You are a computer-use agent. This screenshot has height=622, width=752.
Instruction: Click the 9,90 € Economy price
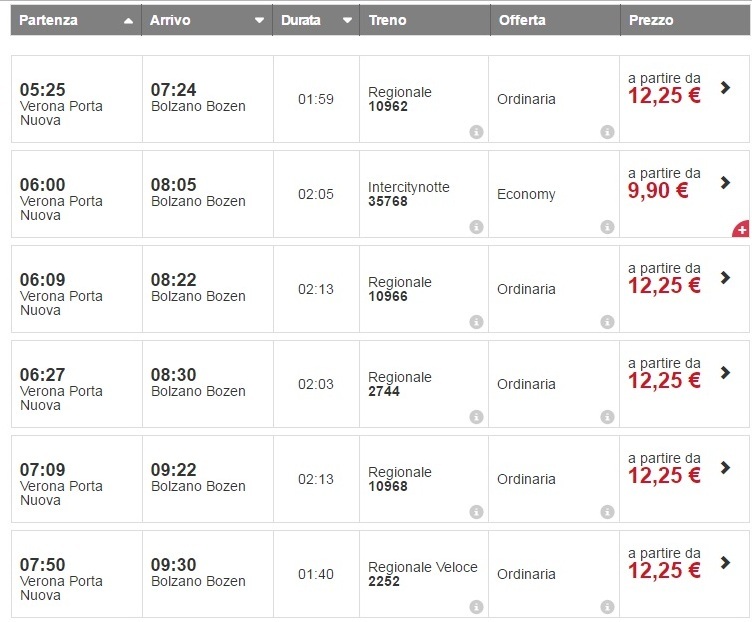coord(658,190)
